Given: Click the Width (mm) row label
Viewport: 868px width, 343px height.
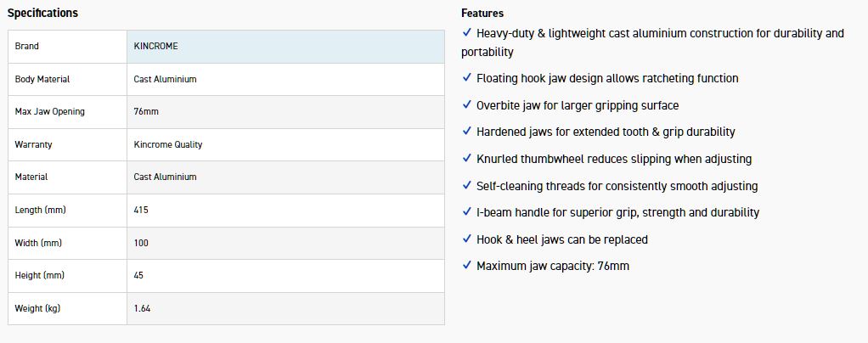Looking at the screenshot, I should [38, 243].
